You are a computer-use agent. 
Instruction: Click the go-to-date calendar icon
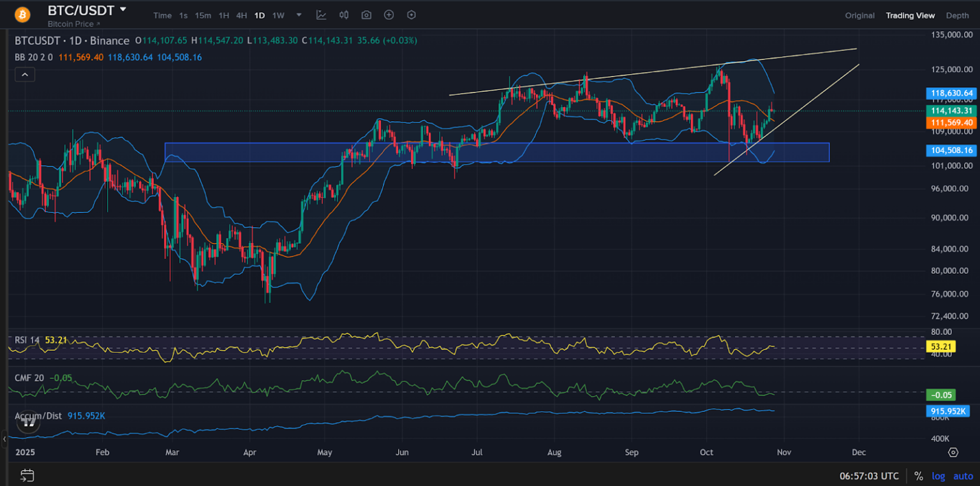pyautogui.click(x=26, y=475)
